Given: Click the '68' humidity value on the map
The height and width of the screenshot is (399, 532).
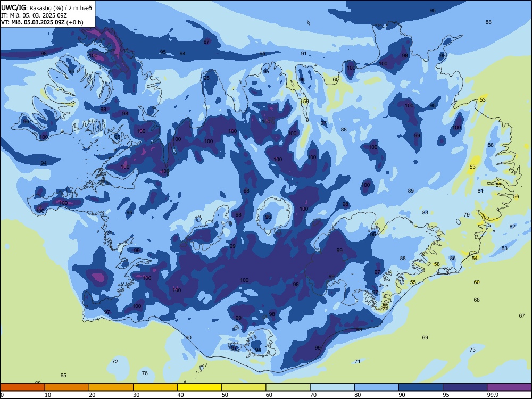Looking at the screenshot, I should pos(477,300).
